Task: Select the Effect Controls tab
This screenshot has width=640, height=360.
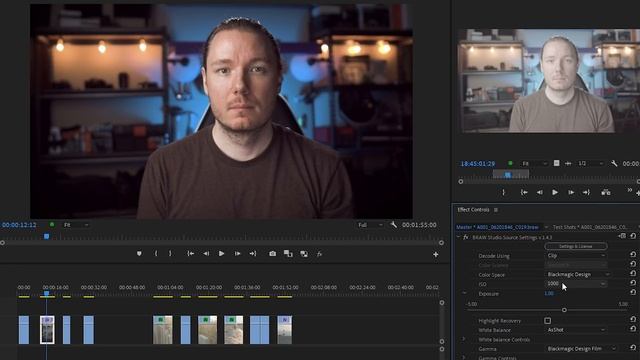Action: point(473,210)
